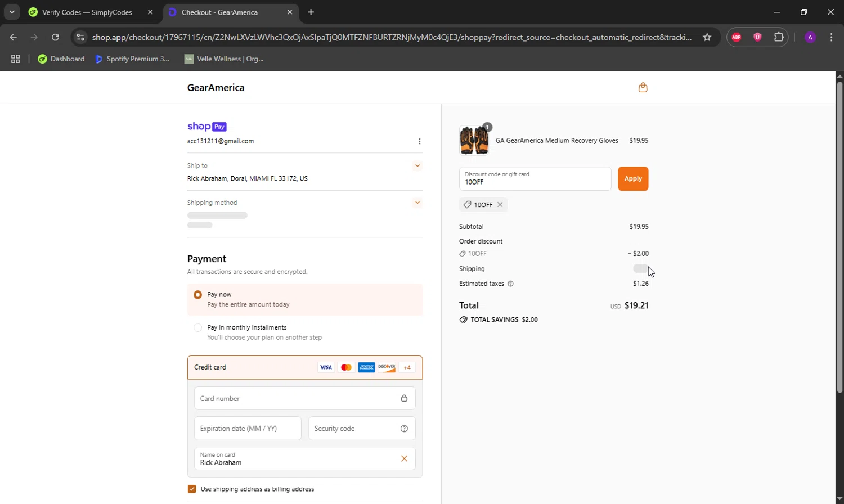Close the Verify Codes tab
The image size is (844, 504).
[150, 12]
